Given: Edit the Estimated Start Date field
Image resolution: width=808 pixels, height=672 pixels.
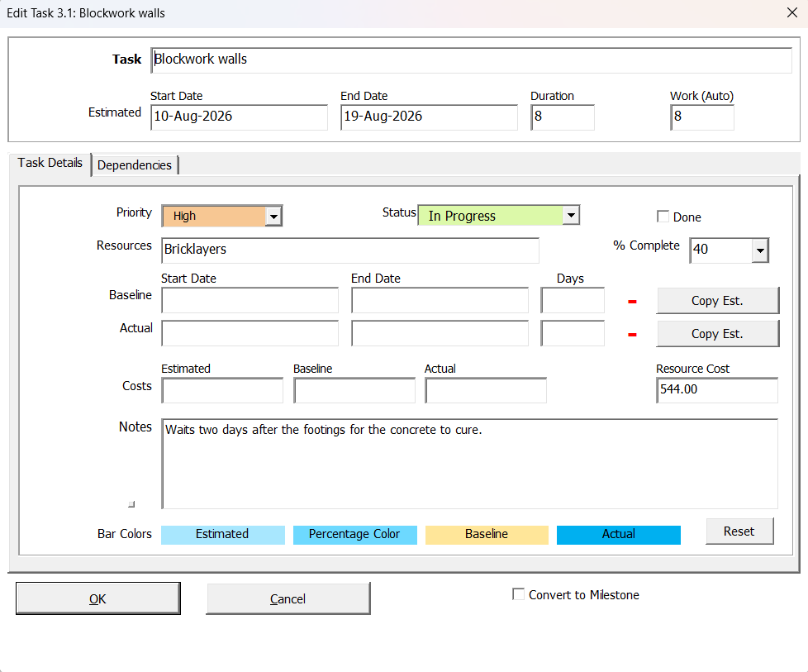Looking at the screenshot, I should click(239, 117).
